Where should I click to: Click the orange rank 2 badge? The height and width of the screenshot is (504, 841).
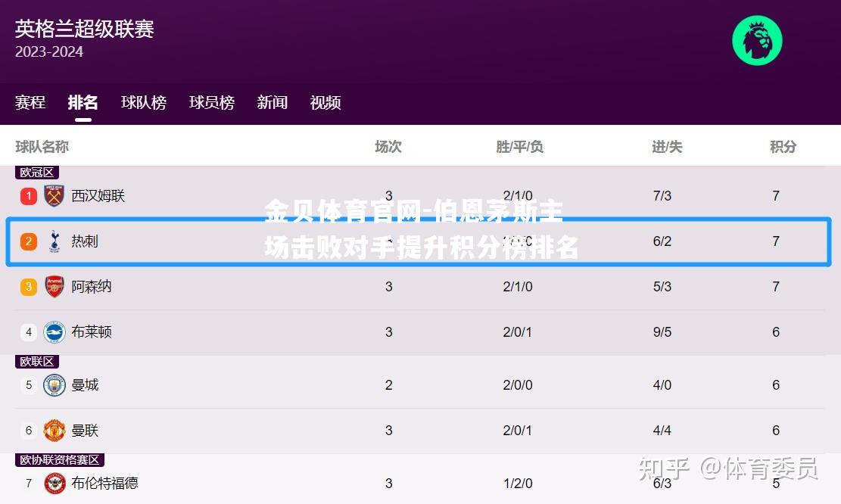click(x=29, y=241)
